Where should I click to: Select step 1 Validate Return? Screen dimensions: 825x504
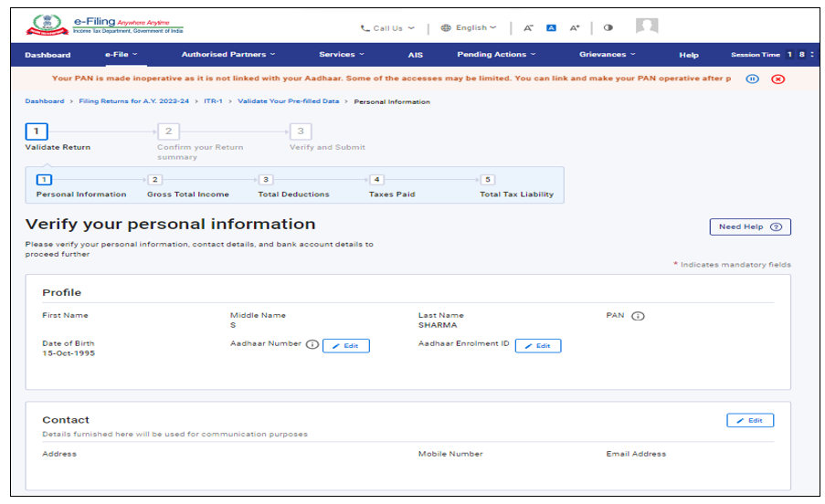click(37, 131)
